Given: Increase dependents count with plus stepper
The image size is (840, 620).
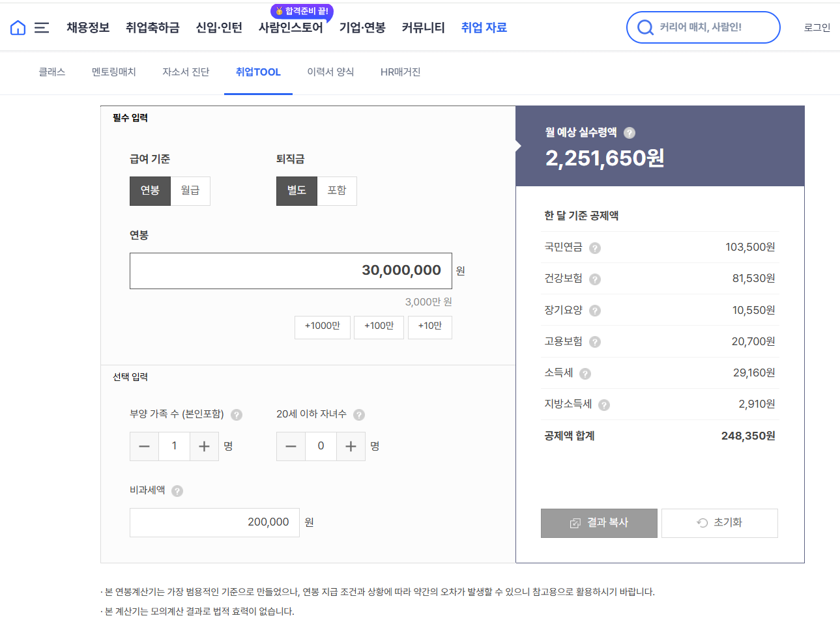Looking at the screenshot, I should (x=205, y=446).
